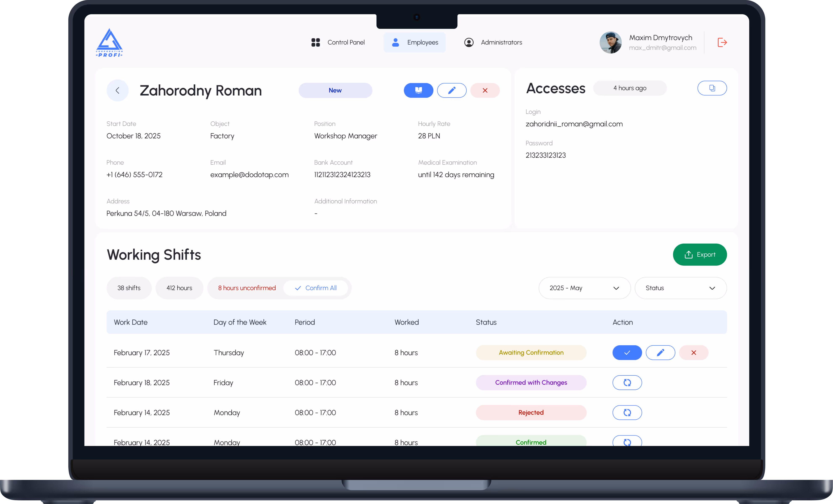Revert the Rejected shift status

point(627,412)
